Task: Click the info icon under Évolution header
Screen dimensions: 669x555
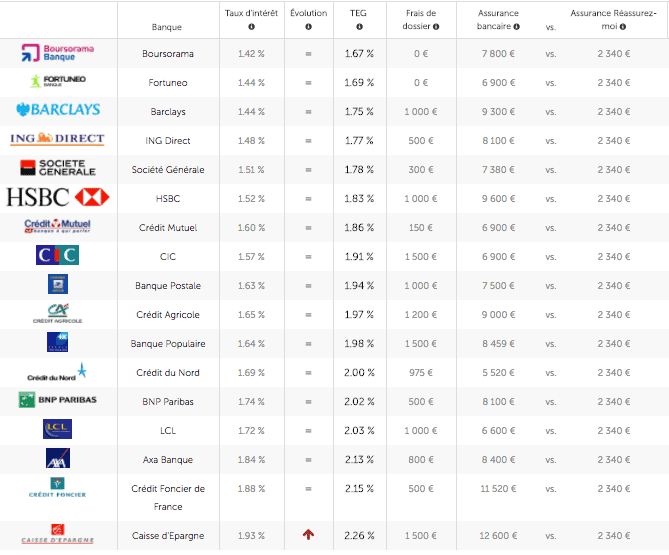Action: [x=308, y=27]
